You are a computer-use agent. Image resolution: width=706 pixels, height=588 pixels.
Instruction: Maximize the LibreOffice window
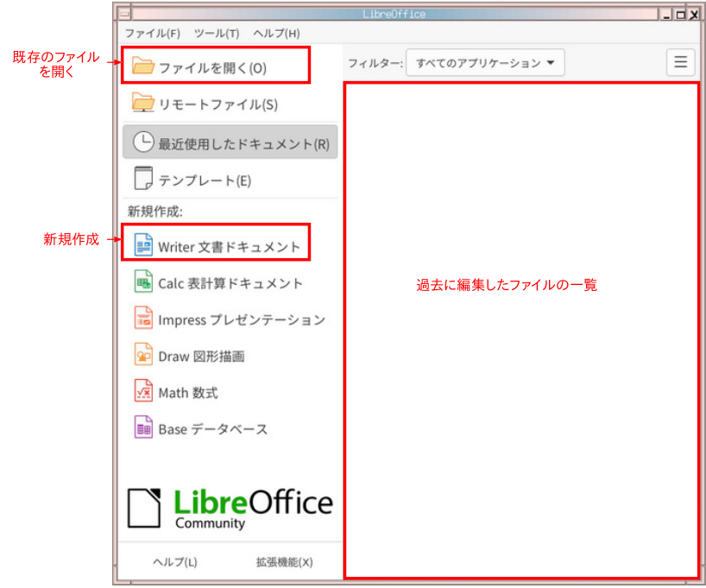coord(681,15)
